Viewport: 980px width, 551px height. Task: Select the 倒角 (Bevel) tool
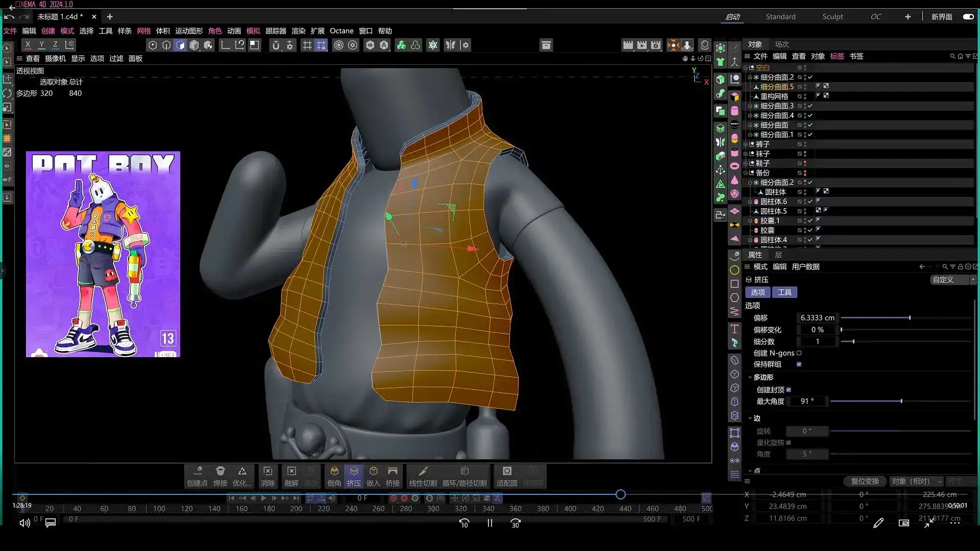point(334,474)
